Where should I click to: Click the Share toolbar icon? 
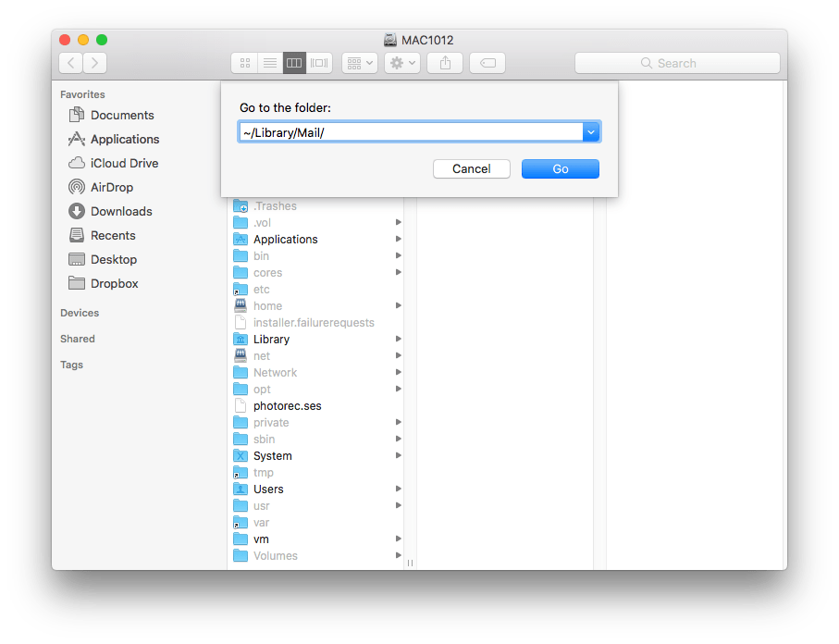click(x=445, y=63)
